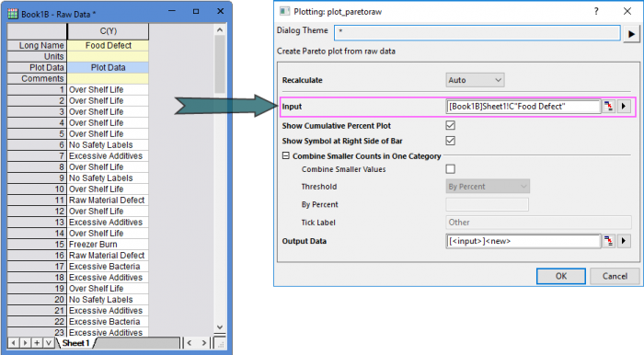Screen dimensions: 644x355
Task: Select the Sheet1 tab
Action: 75,343
